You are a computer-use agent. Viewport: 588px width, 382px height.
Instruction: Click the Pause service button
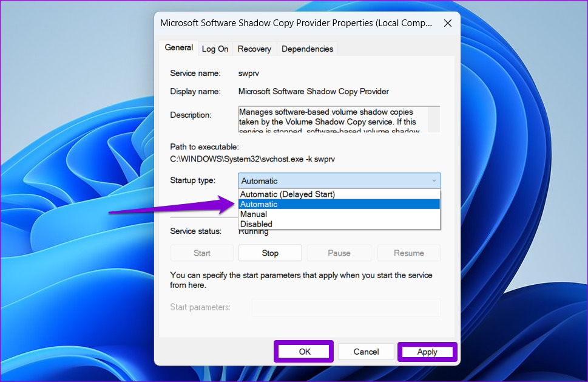click(x=339, y=253)
